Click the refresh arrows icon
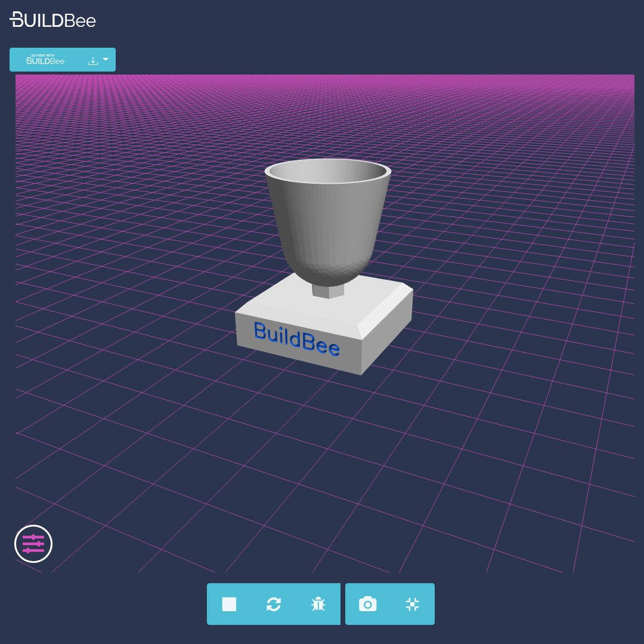The height and width of the screenshot is (644, 644). coord(274,604)
